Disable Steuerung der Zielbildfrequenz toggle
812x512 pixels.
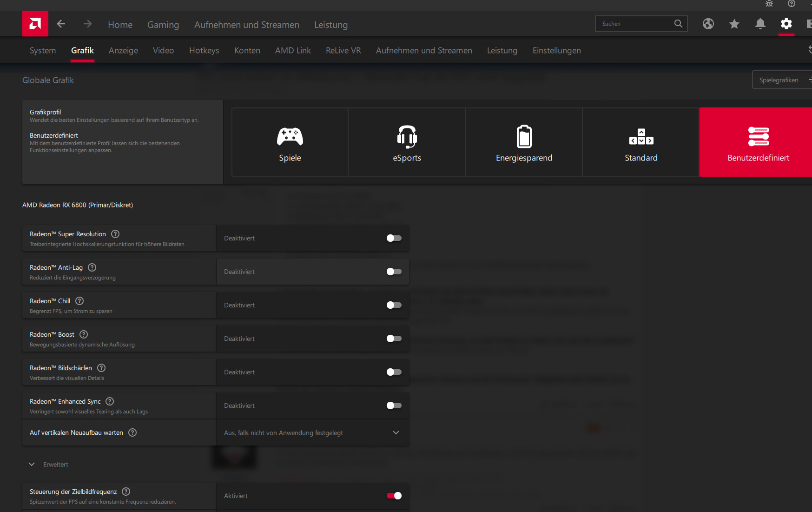tap(394, 496)
